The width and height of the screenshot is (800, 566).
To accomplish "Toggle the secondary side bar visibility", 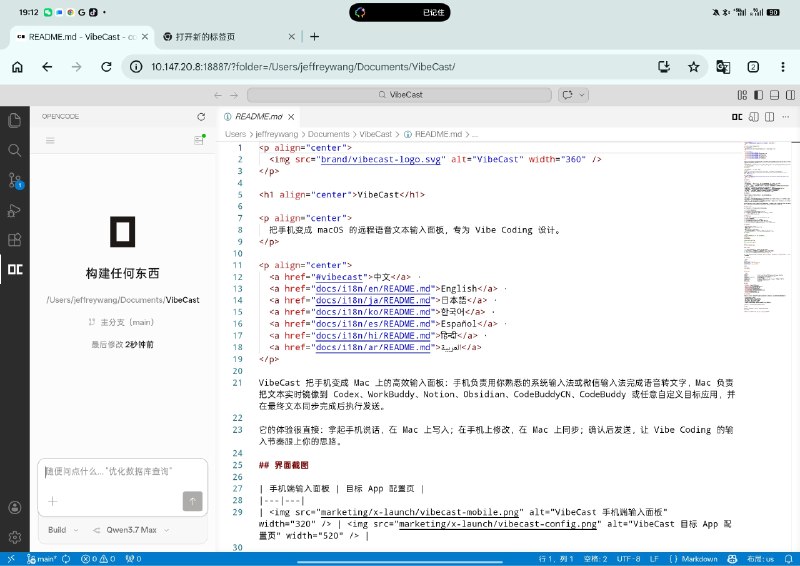I will point(790,95).
